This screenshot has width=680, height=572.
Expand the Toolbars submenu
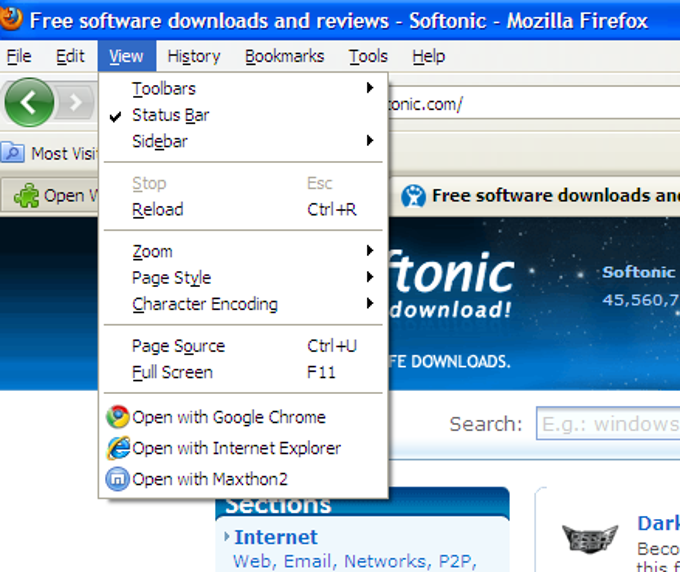tap(243, 88)
